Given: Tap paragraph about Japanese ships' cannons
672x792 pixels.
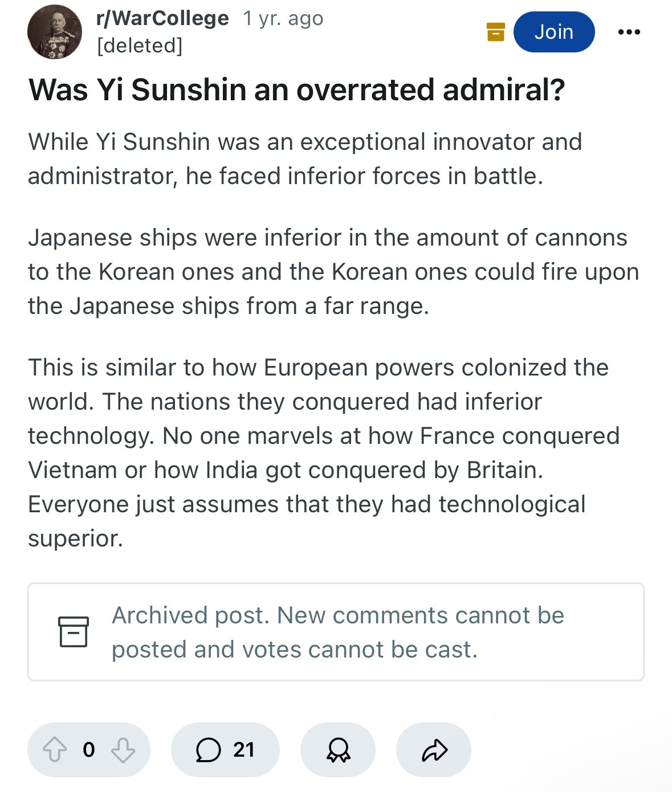Looking at the screenshot, I should [333, 272].
